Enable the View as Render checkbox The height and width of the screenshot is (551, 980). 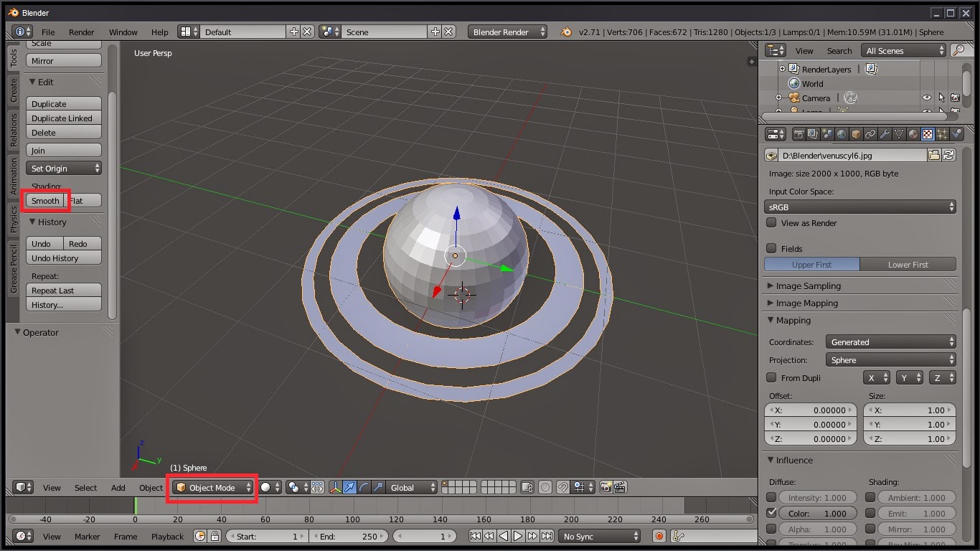click(771, 222)
